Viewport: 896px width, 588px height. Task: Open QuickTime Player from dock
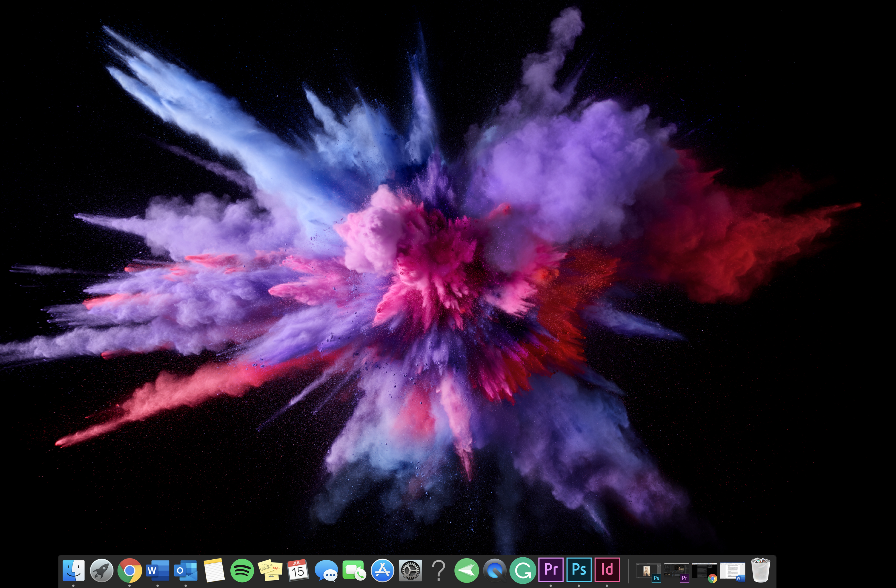click(x=495, y=570)
